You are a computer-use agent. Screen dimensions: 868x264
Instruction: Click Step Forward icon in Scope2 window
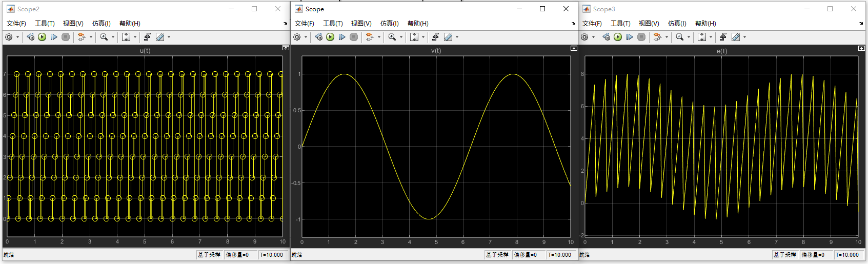pyautogui.click(x=54, y=37)
